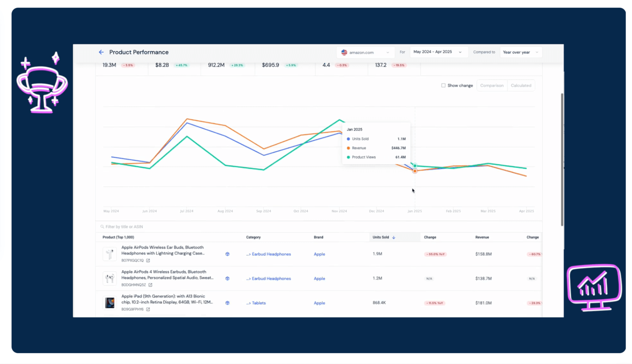
Task: Sort table by Revenue column header
Action: [x=482, y=237]
